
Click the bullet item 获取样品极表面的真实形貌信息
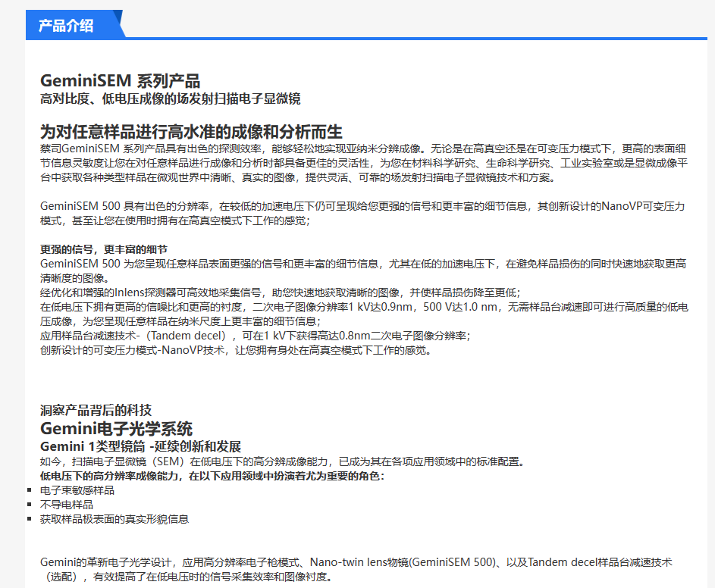pos(114,519)
